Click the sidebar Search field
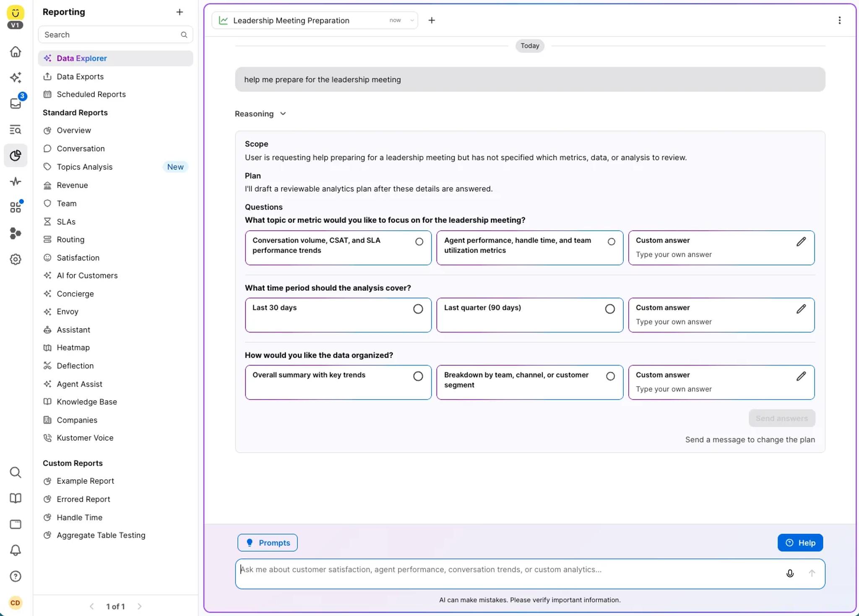The height and width of the screenshot is (616, 859). [115, 35]
